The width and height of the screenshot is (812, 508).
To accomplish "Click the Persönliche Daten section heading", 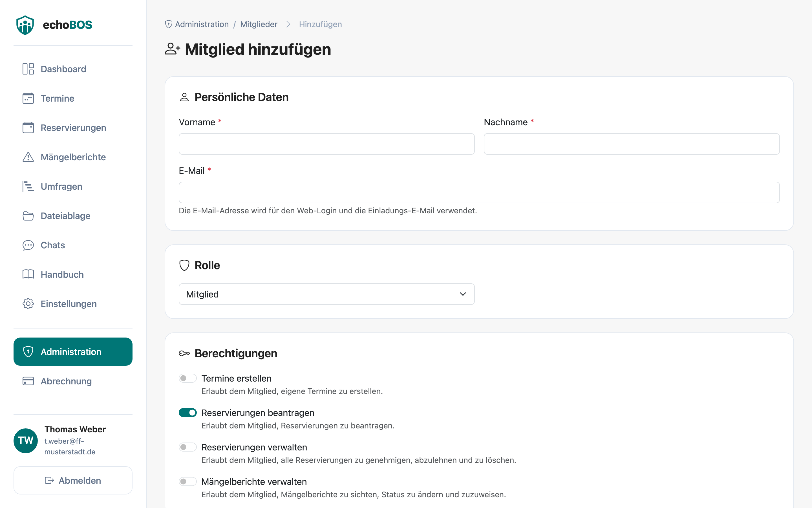I will click(241, 97).
